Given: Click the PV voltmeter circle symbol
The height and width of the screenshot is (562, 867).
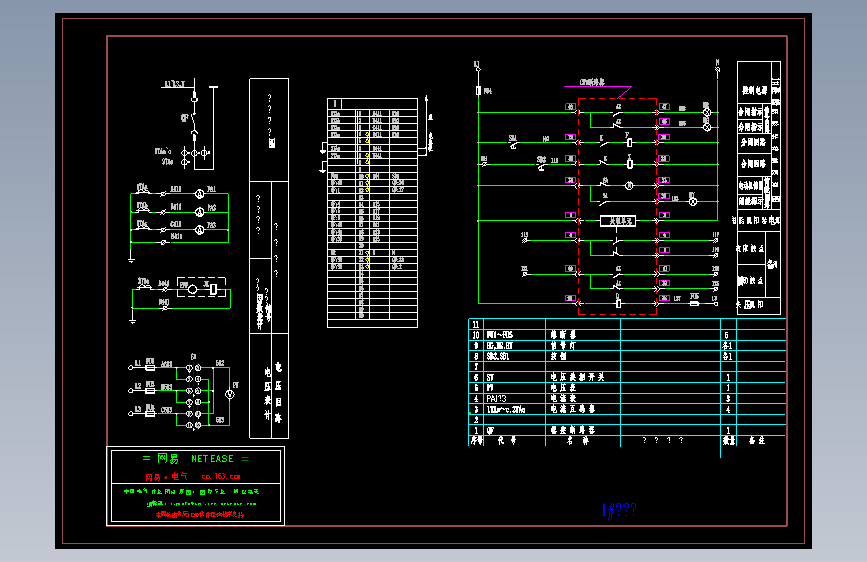Looking at the screenshot, I should 229,394.
